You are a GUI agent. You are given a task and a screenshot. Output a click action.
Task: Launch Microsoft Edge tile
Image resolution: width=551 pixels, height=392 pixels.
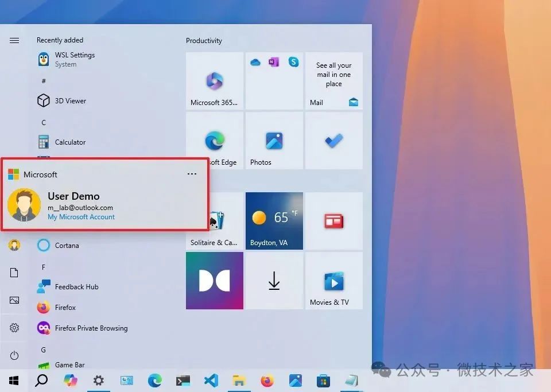[215, 141]
